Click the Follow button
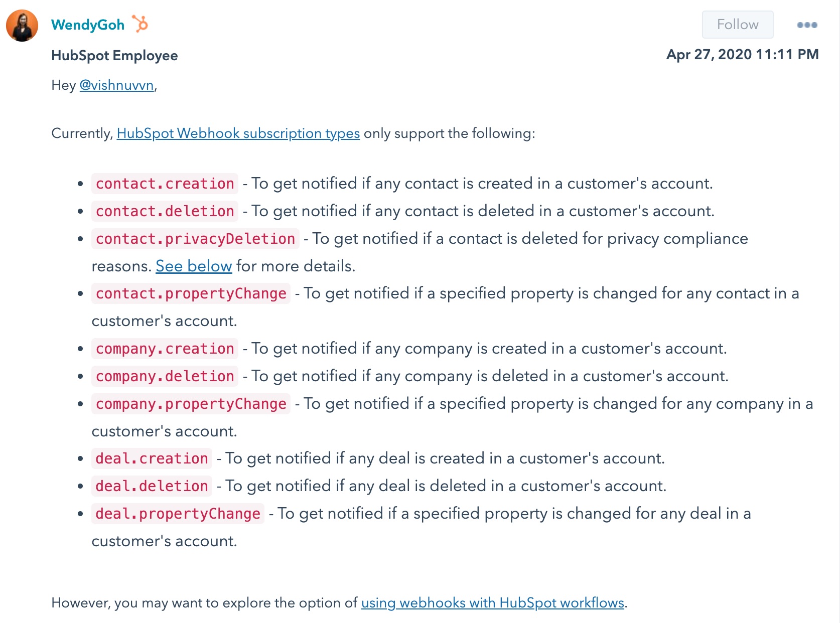 737,24
